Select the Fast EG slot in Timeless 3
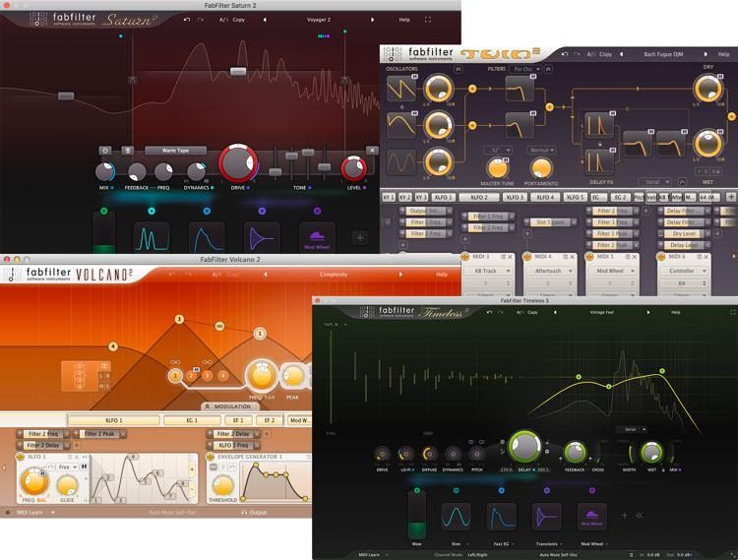This screenshot has height=560, width=738. [501, 516]
